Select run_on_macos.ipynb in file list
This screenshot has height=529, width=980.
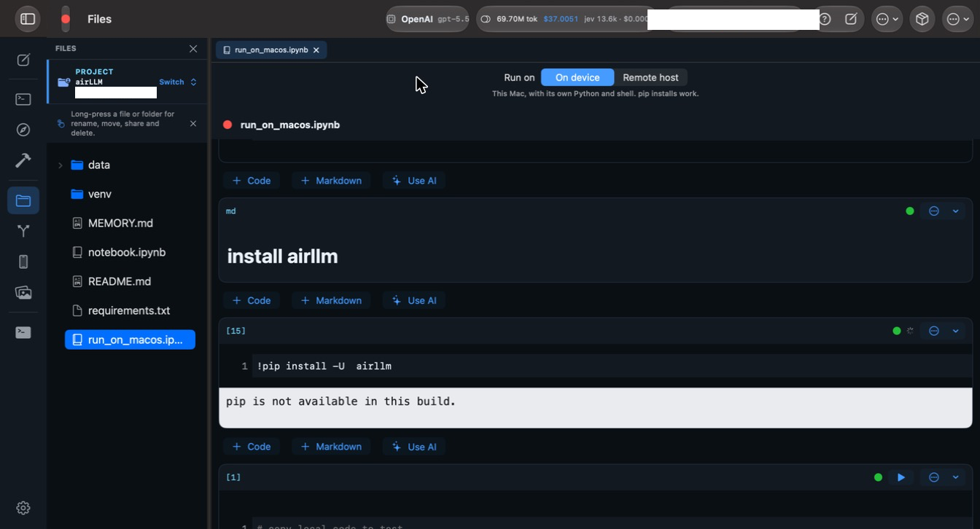pos(130,340)
